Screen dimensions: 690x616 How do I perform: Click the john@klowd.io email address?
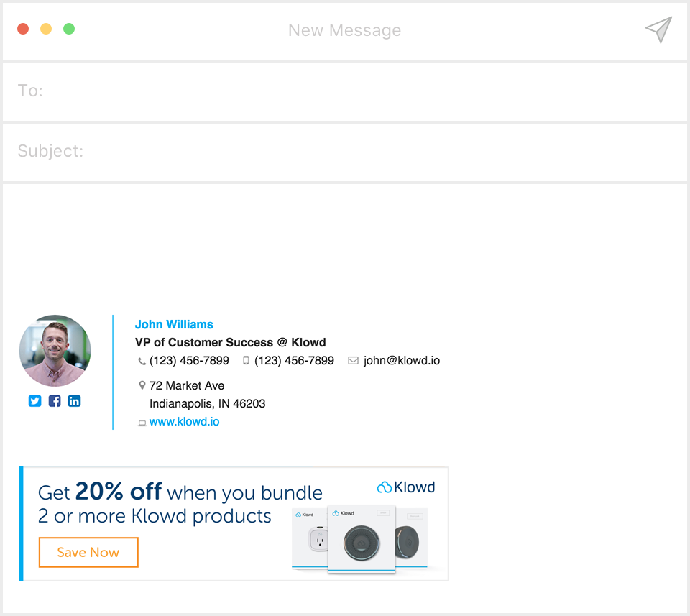click(401, 361)
